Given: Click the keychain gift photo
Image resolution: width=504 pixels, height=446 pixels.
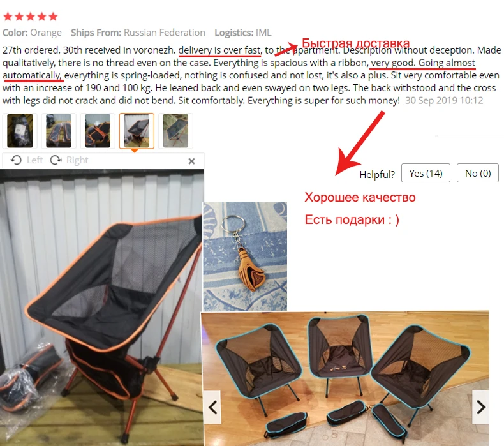Looking at the screenshot, I should (x=245, y=256).
